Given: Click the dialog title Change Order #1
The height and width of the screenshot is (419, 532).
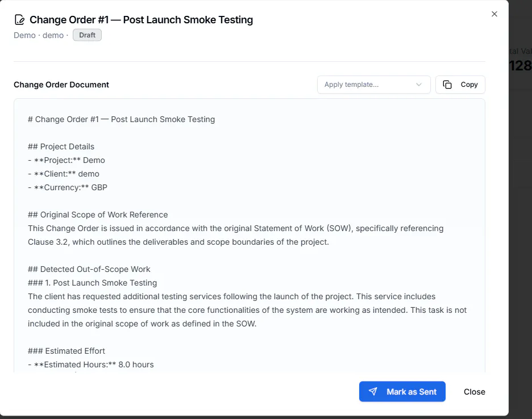Looking at the screenshot, I should pos(141,20).
